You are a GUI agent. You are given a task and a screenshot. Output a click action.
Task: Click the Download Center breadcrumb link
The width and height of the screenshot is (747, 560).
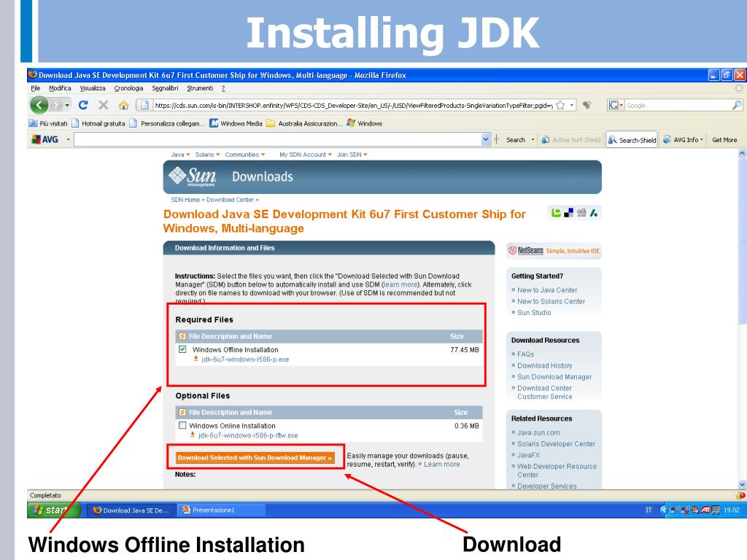click(230, 200)
